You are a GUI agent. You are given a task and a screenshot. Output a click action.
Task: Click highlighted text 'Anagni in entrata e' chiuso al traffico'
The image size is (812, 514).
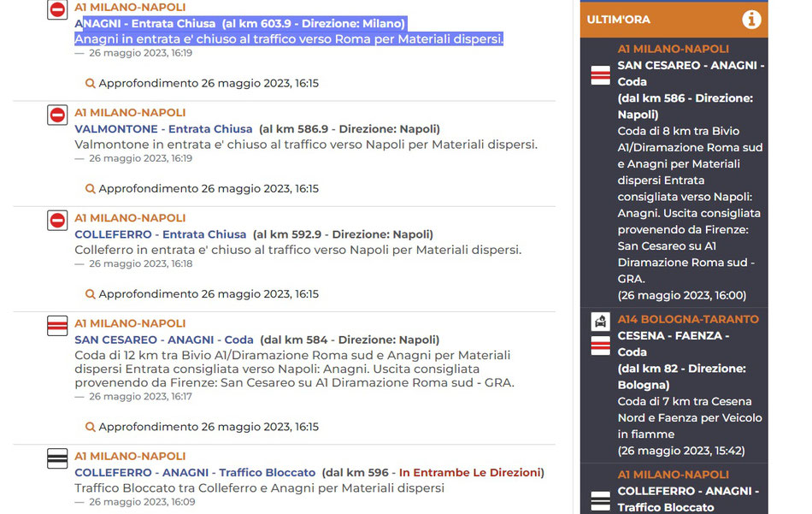point(289,38)
